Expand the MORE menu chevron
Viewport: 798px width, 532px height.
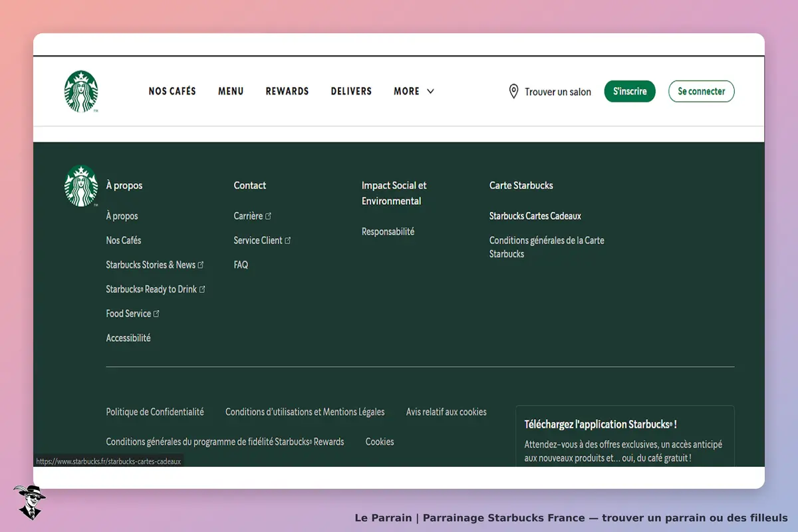click(430, 92)
